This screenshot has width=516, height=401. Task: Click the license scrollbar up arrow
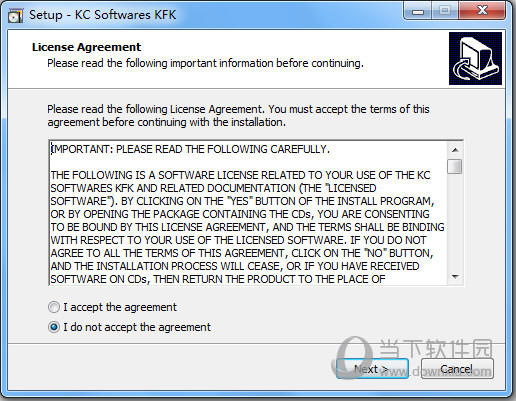[455, 150]
